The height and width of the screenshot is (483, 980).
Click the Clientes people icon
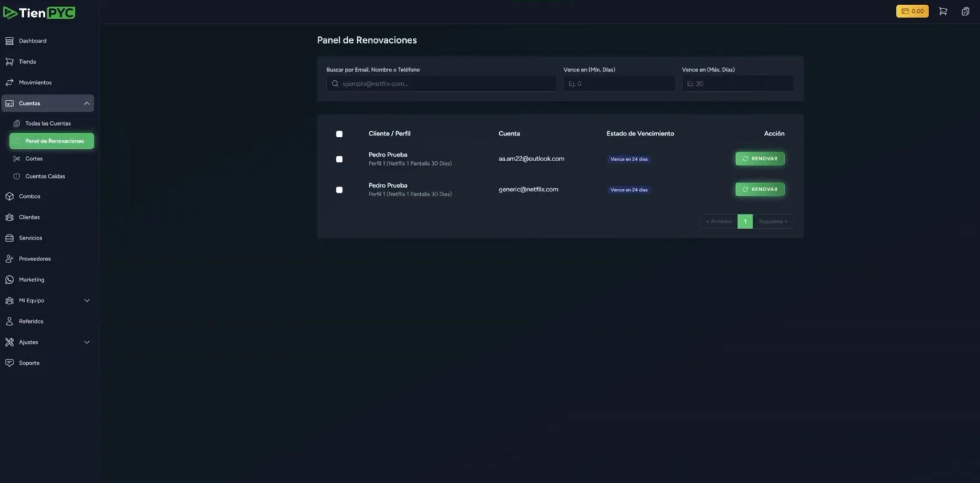click(x=9, y=218)
